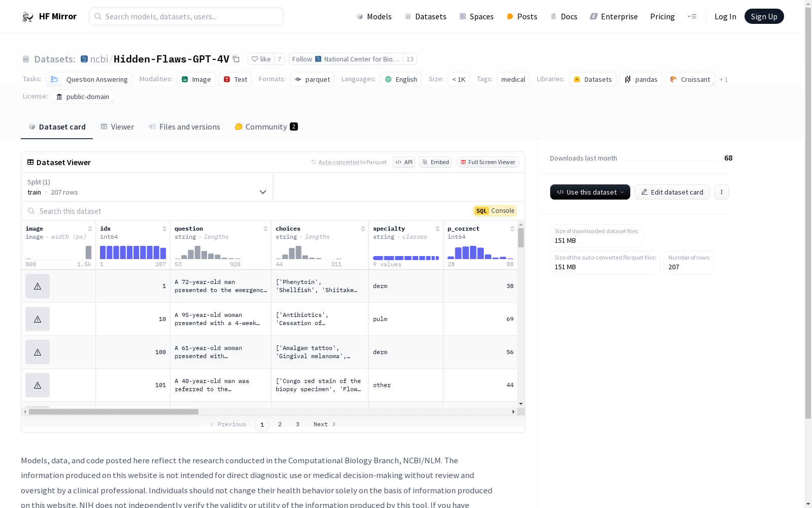The height and width of the screenshot is (508, 812).
Task: Open the Pricing page
Action: click(662, 16)
